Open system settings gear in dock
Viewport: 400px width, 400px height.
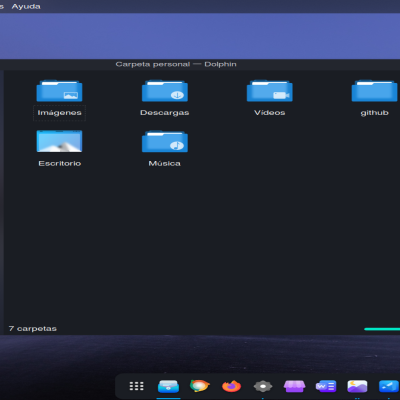[263, 386]
